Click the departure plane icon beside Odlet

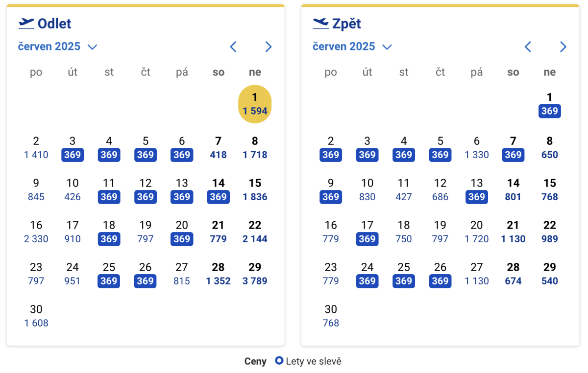pos(26,23)
